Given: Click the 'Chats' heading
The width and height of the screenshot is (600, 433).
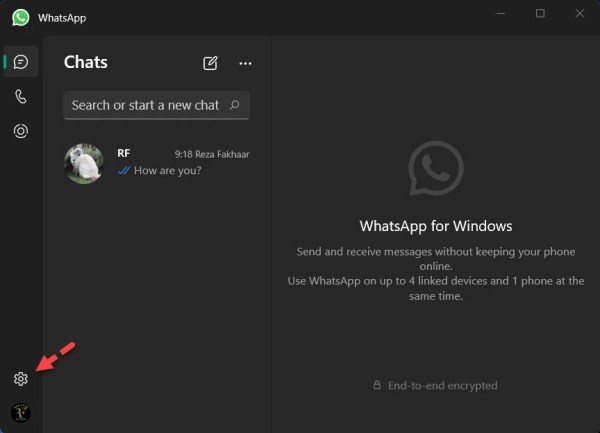Looking at the screenshot, I should click(x=86, y=62).
